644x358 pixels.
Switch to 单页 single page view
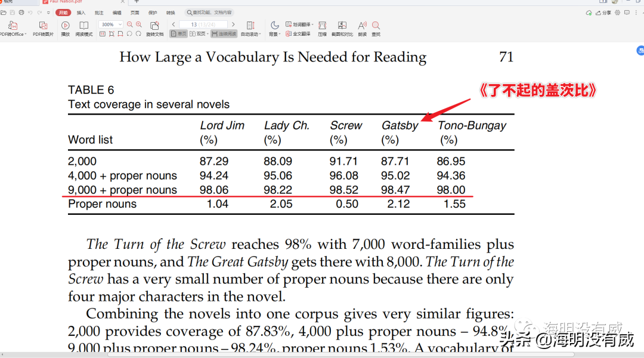pos(179,34)
